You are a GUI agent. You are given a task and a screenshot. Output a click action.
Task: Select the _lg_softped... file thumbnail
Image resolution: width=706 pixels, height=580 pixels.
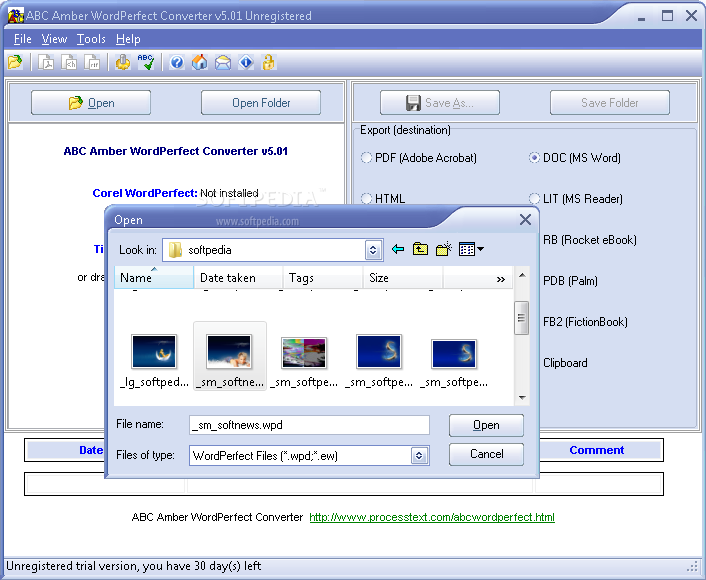(x=154, y=351)
